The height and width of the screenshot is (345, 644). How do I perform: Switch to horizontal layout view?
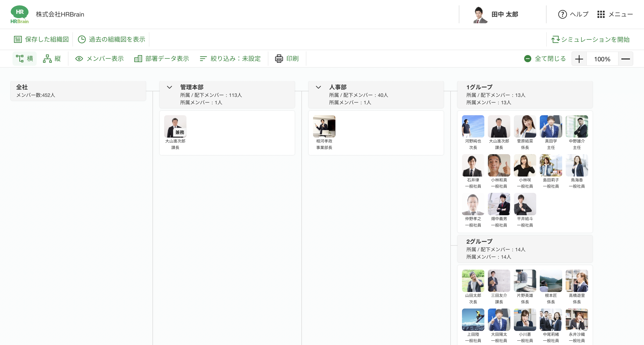[x=25, y=59]
